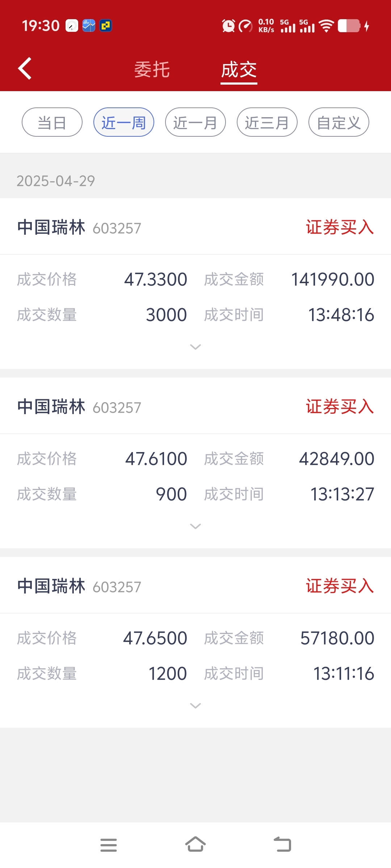
Task: Tap the Wi-Fi status icon
Action: tap(327, 26)
